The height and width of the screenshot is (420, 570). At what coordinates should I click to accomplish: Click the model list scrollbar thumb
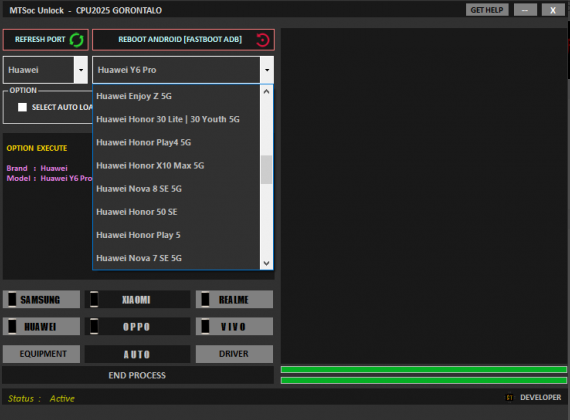[x=266, y=169]
